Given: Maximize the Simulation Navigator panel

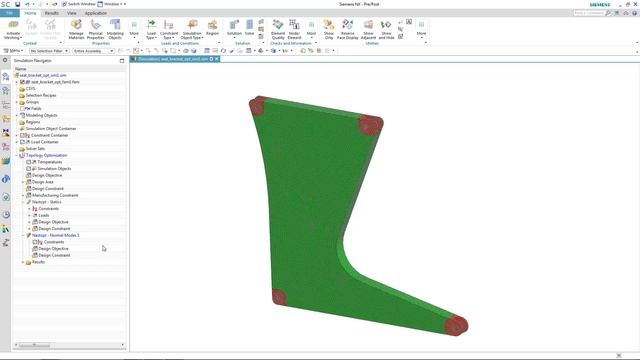Looking at the screenshot, I should pyautogui.click(x=122, y=60).
